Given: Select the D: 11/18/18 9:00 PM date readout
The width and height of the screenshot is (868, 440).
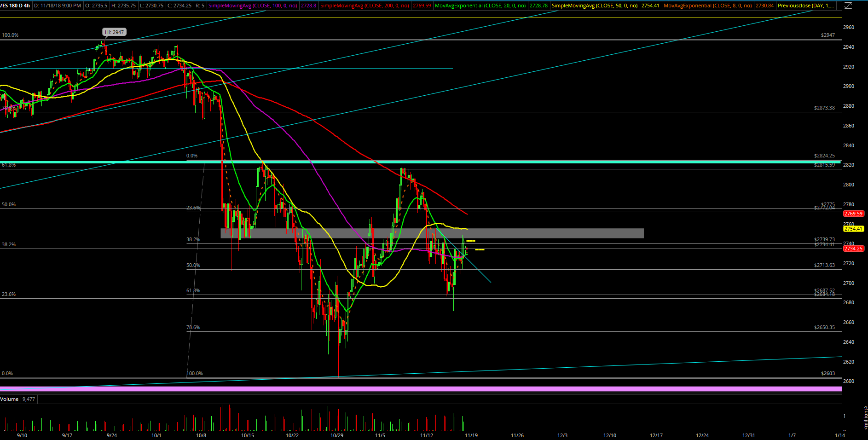Looking at the screenshot, I should tap(58, 6).
